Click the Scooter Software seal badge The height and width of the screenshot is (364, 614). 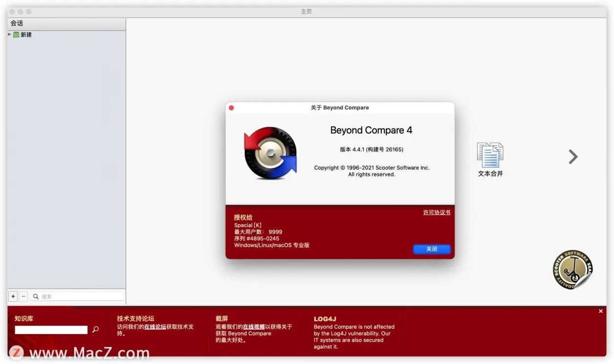pos(573,269)
